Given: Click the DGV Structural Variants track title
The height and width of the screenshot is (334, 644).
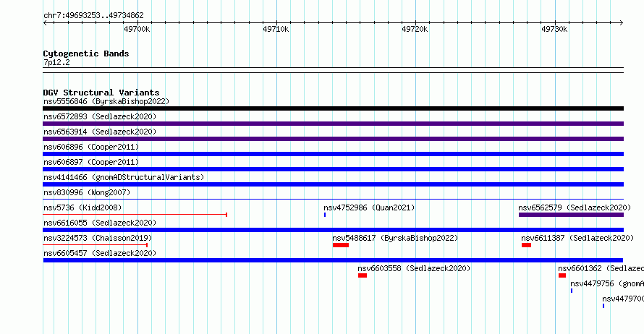Looking at the screenshot, I should click(101, 93).
